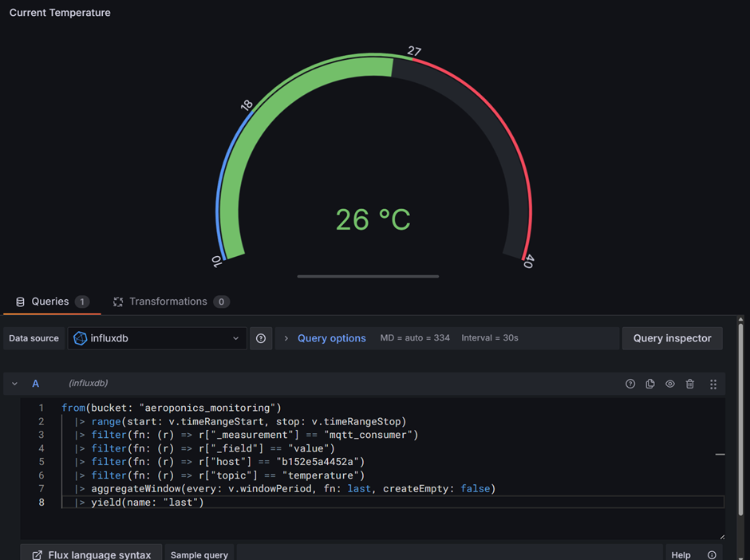Click the Queries tab database icon
This screenshot has width=750, height=560.
(x=20, y=302)
